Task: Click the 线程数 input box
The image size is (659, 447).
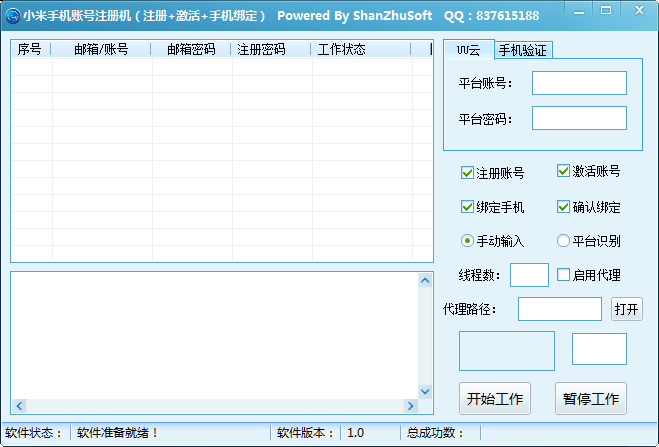Action: [529, 275]
